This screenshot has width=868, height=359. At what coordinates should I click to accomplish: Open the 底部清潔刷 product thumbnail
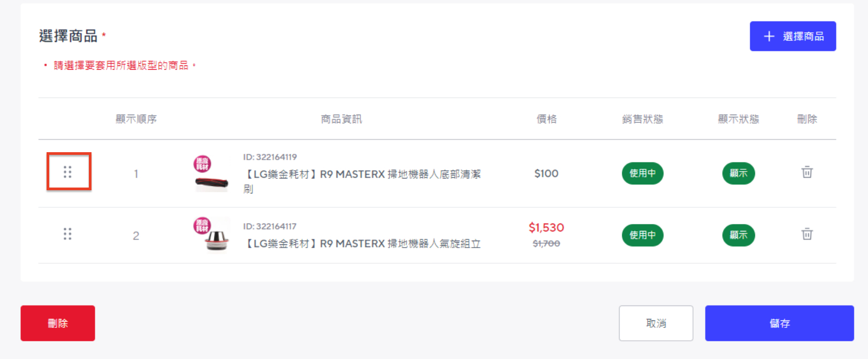(211, 174)
